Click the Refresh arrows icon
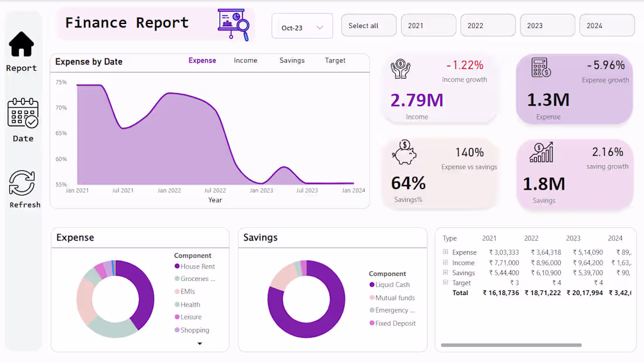This screenshot has width=644, height=363. [22, 183]
